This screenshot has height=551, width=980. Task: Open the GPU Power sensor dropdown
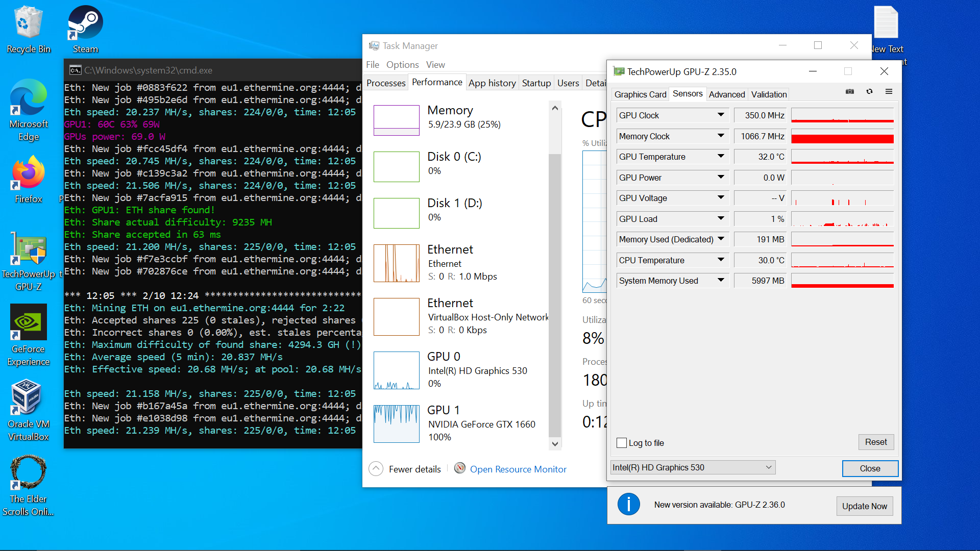pyautogui.click(x=721, y=178)
